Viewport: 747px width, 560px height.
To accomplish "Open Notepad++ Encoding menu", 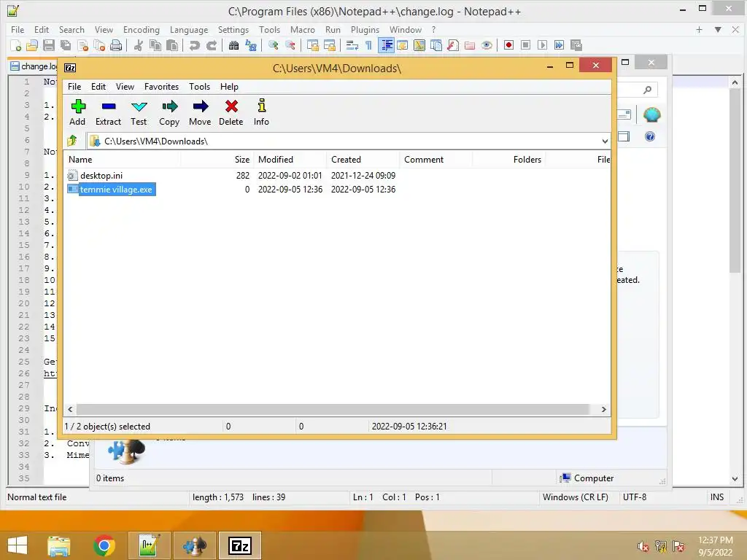I will point(142,29).
